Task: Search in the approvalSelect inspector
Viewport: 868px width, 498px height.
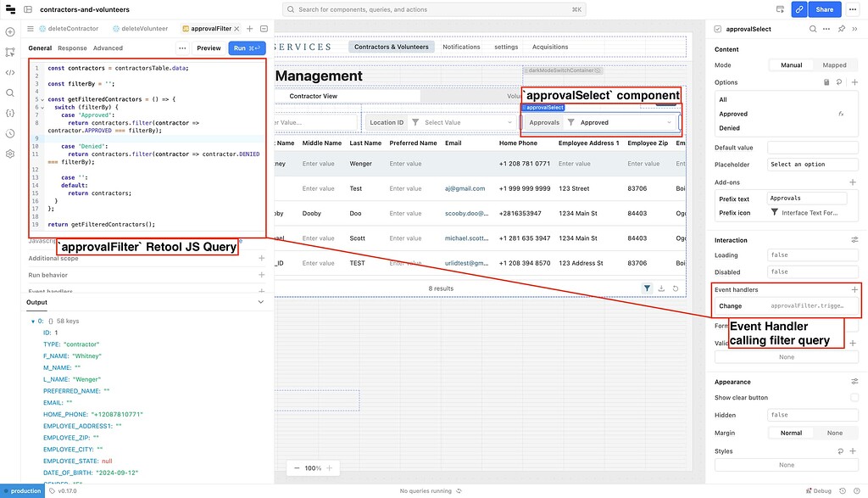Action: [813, 29]
